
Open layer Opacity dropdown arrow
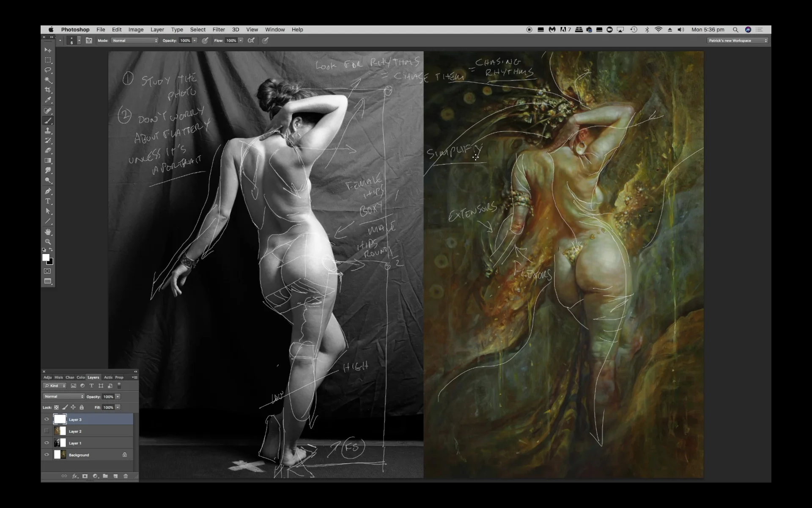(x=118, y=397)
